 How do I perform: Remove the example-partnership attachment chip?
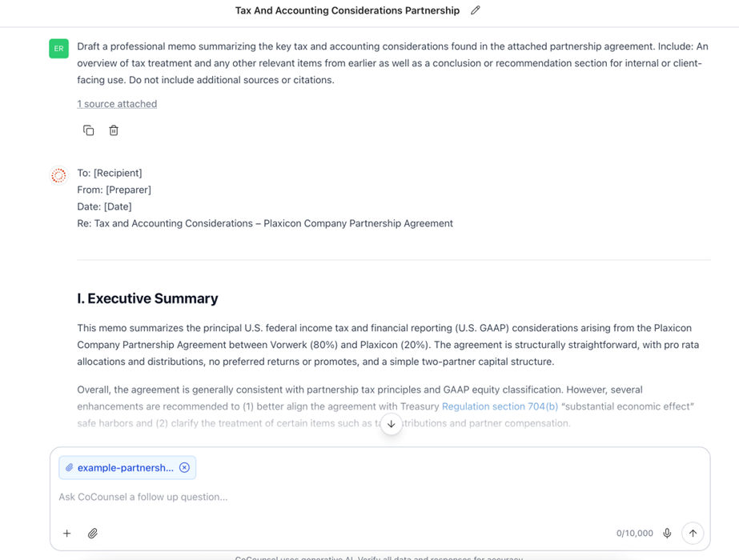184,468
